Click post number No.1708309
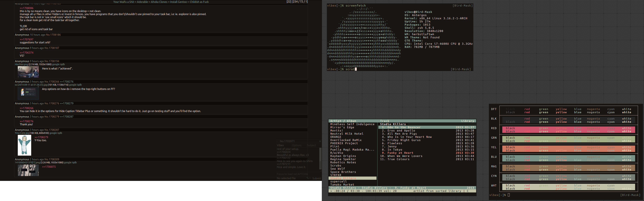 52,159
